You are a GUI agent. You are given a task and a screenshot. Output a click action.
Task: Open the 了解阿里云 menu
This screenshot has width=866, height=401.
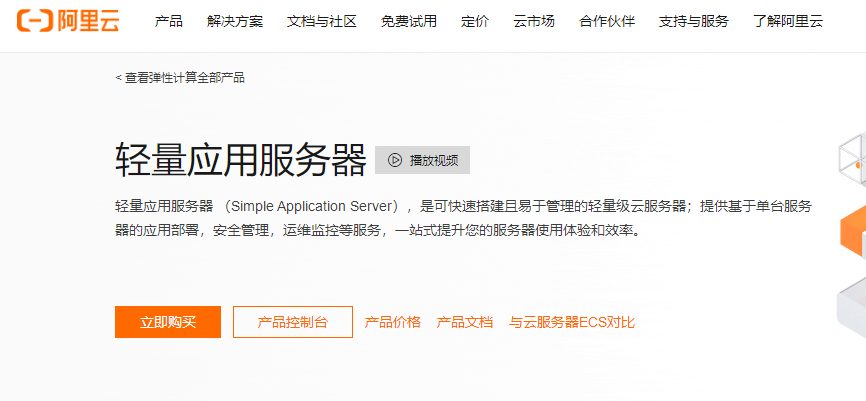point(788,22)
